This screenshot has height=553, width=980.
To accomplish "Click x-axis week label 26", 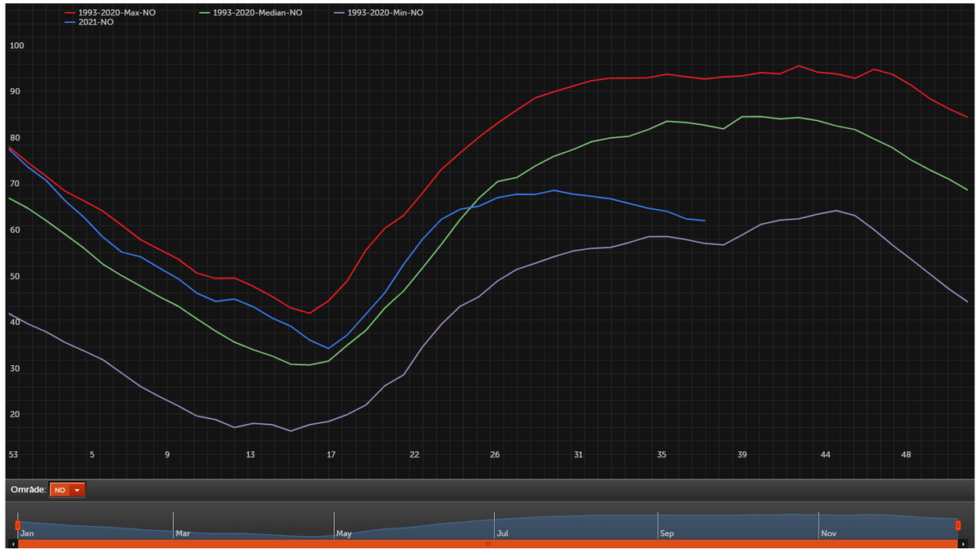I will pos(495,454).
